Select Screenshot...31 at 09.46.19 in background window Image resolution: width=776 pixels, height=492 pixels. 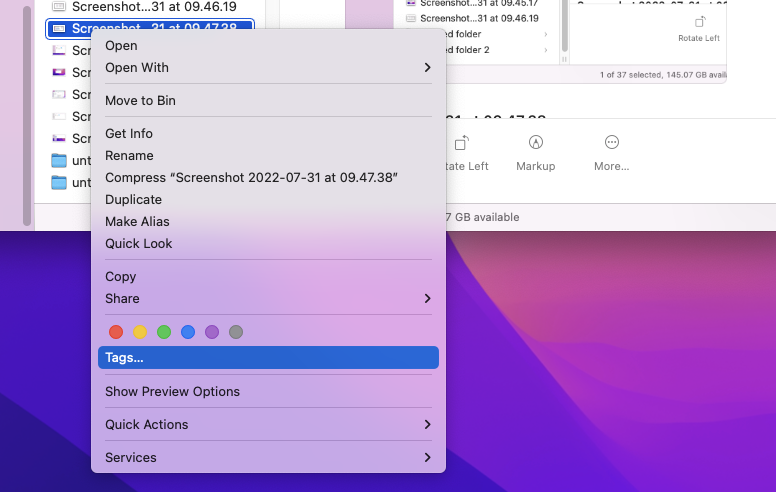[x=478, y=18]
